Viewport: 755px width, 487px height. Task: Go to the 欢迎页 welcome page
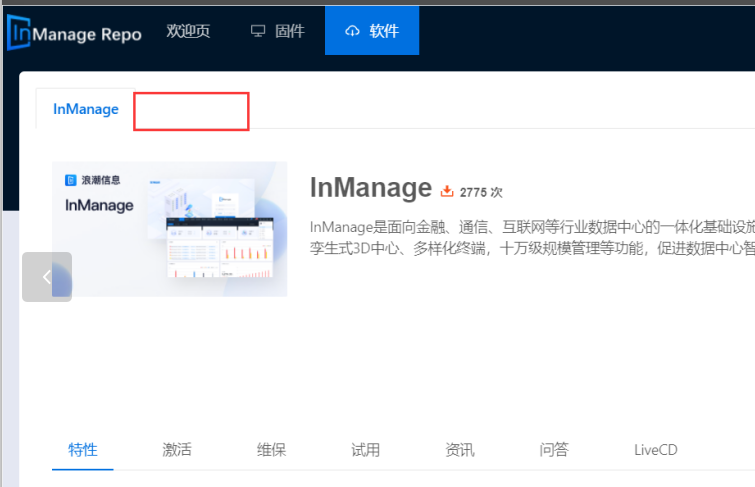coord(188,31)
